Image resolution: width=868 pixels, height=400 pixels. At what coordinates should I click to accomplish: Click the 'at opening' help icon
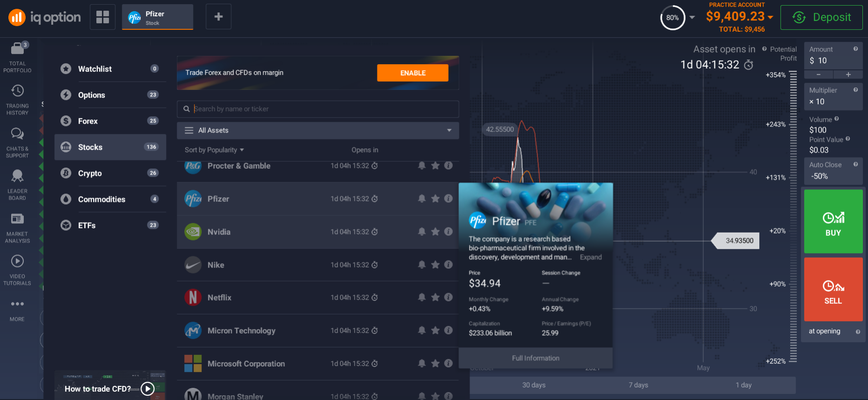coord(858,332)
